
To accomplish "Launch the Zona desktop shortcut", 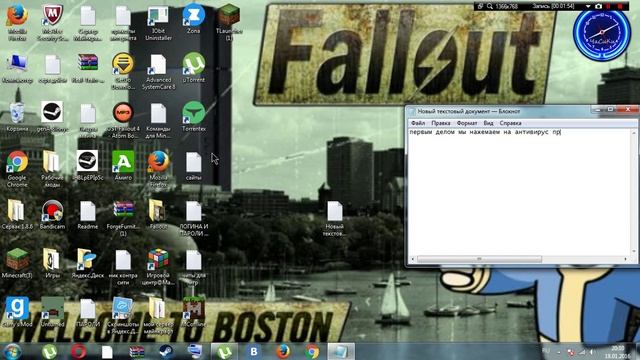I will (x=193, y=15).
